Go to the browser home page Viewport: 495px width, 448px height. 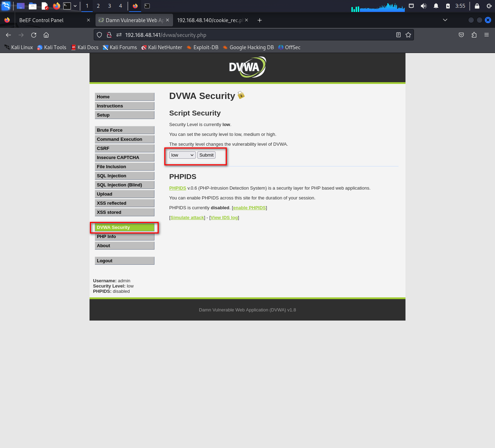[x=46, y=35]
